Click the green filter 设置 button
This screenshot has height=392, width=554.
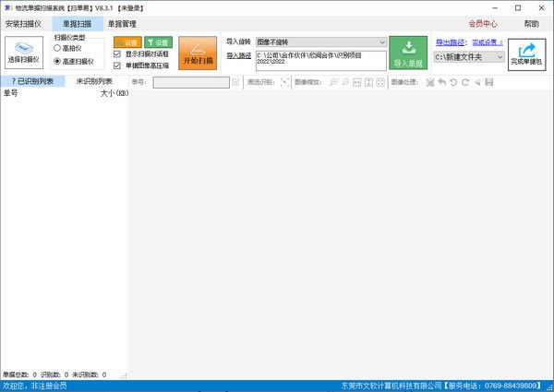158,42
